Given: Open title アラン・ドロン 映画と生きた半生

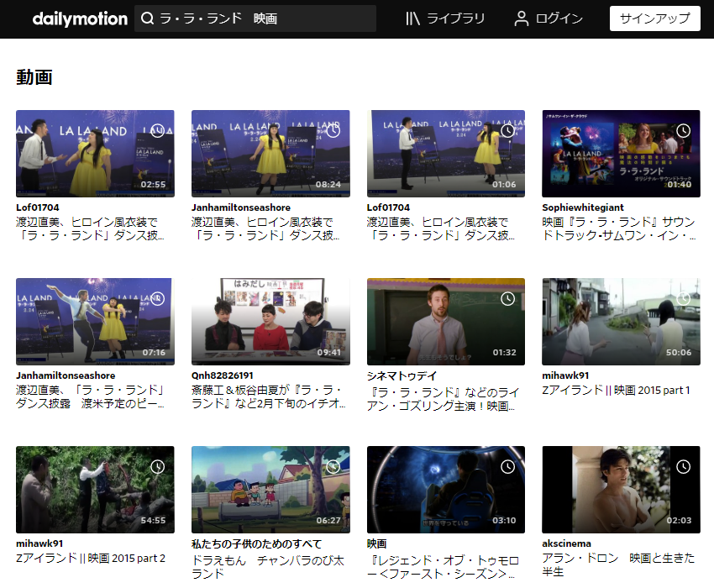Looking at the screenshot, I should tap(618, 564).
